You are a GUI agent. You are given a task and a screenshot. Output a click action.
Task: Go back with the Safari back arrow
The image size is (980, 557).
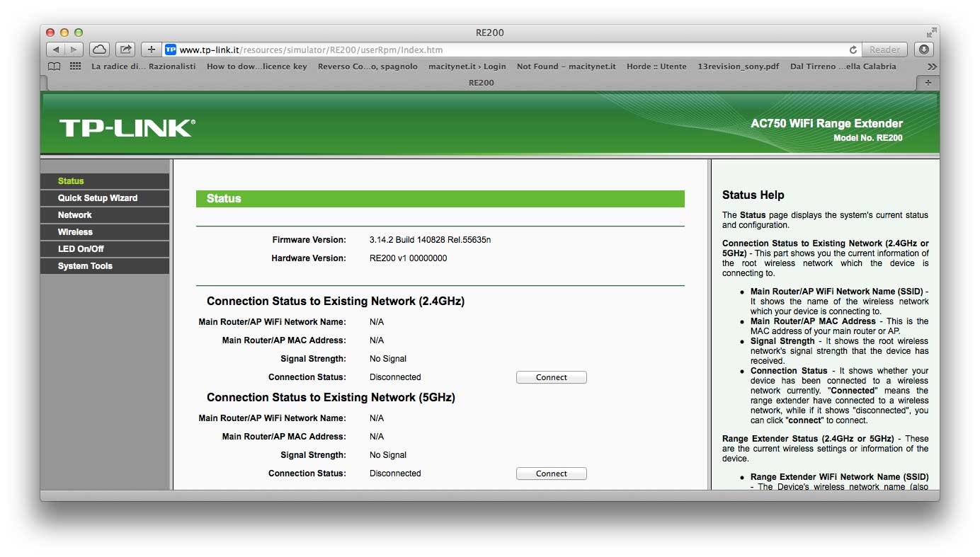[x=56, y=50]
